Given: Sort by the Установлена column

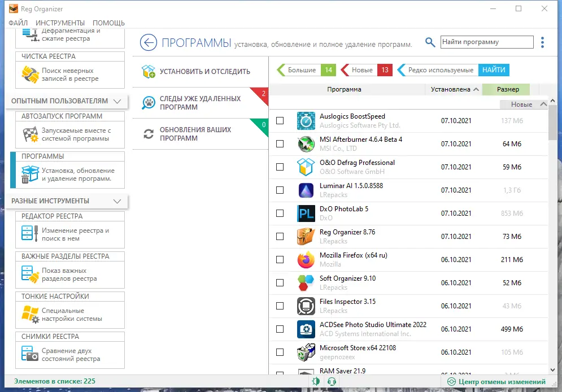Looking at the screenshot, I should pos(454,89).
